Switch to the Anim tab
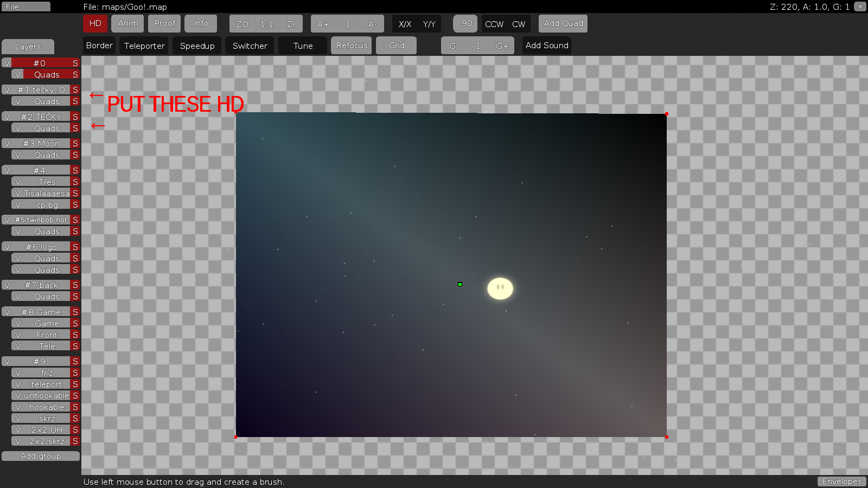 [127, 23]
